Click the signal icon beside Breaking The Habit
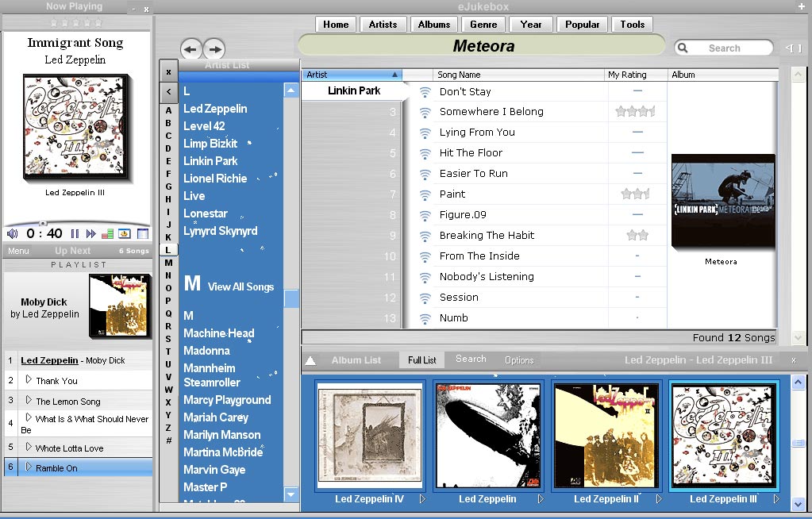The image size is (812, 519). 425,236
